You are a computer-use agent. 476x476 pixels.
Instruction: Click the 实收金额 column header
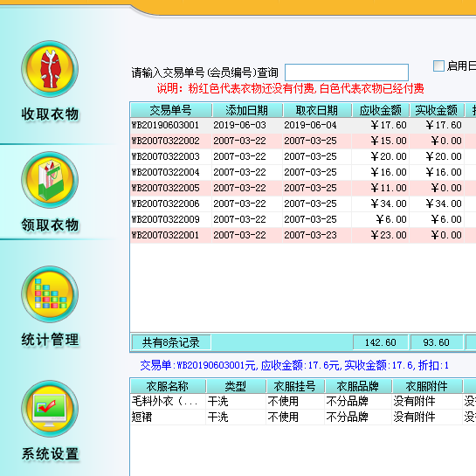tap(437, 110)
